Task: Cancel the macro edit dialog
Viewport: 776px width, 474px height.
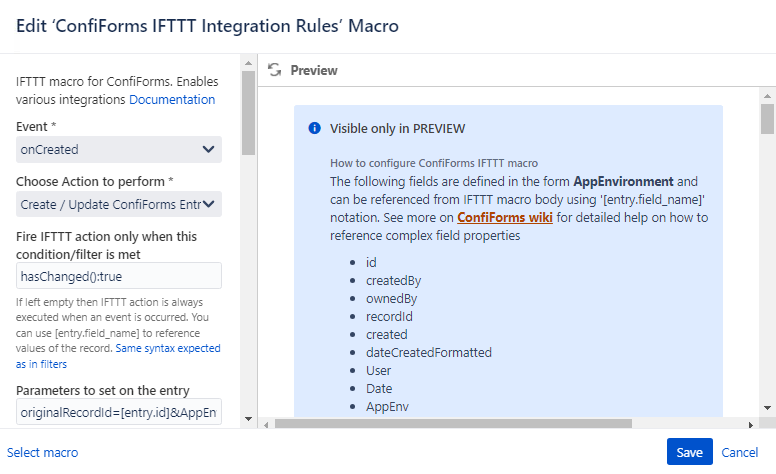Action: pos(739,452)
